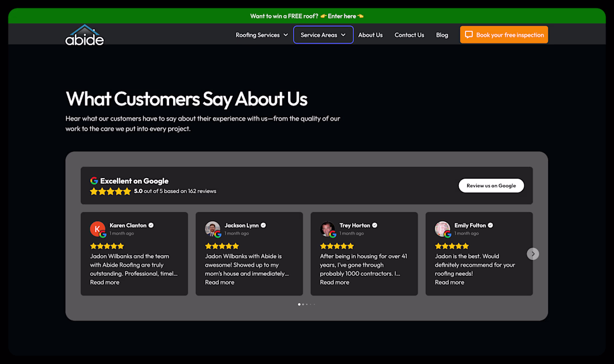
Task: Read more of Emily Fulton's review
Action: [449, 282]
